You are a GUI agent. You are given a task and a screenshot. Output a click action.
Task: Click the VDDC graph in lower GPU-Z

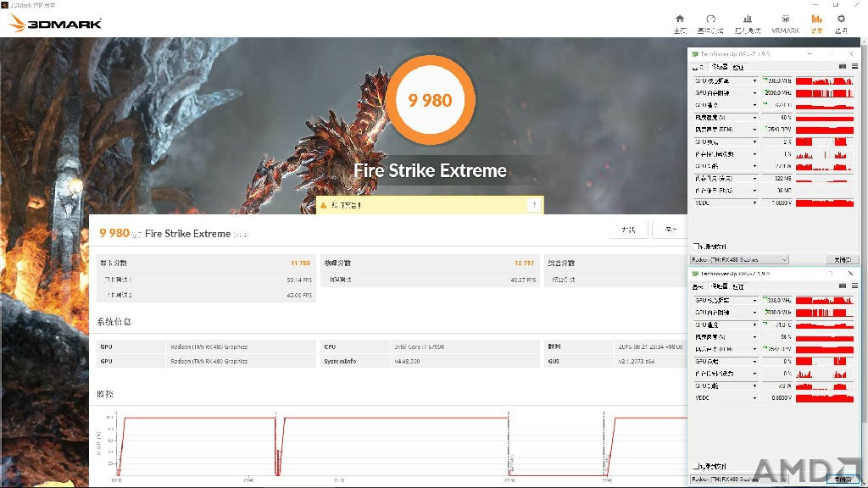point(825,398)
